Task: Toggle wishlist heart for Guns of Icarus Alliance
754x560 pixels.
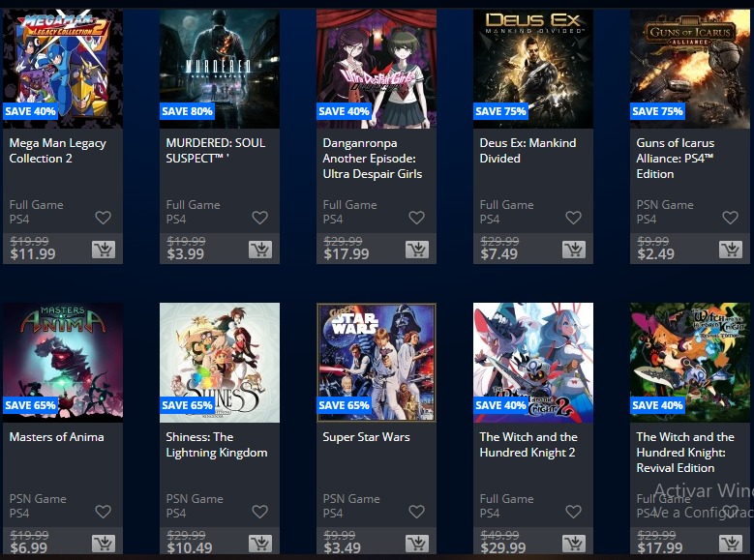Action: point(730,218)
